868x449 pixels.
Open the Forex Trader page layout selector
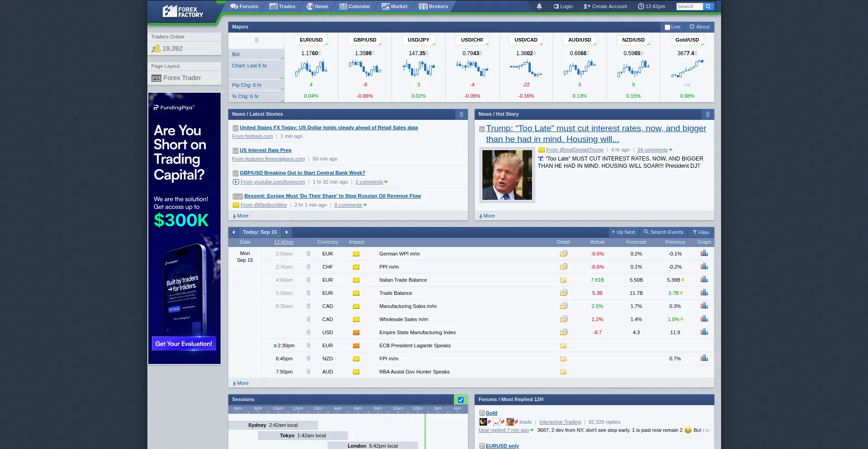tap(184, 78)
